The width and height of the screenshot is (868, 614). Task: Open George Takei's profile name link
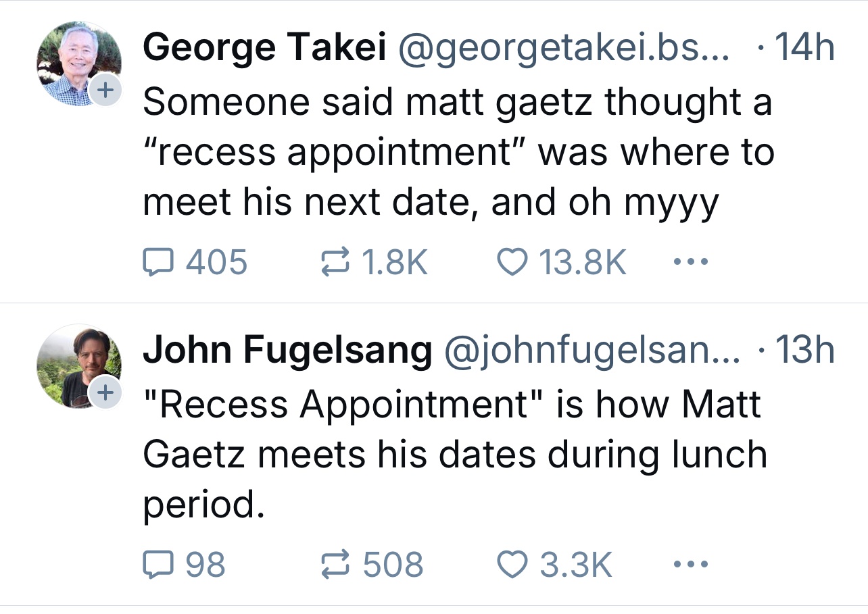264,48
